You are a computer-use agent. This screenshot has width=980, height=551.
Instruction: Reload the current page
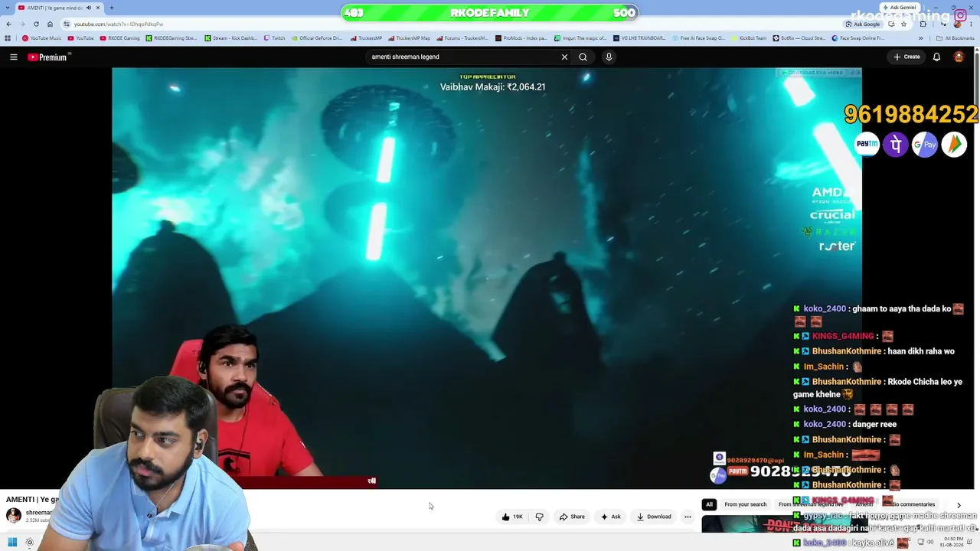[36, 24]
